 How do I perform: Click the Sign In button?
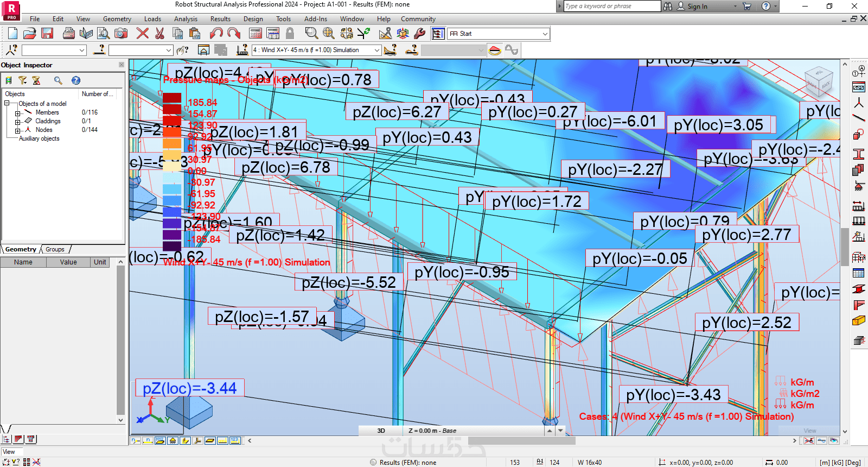click(697, 7)
